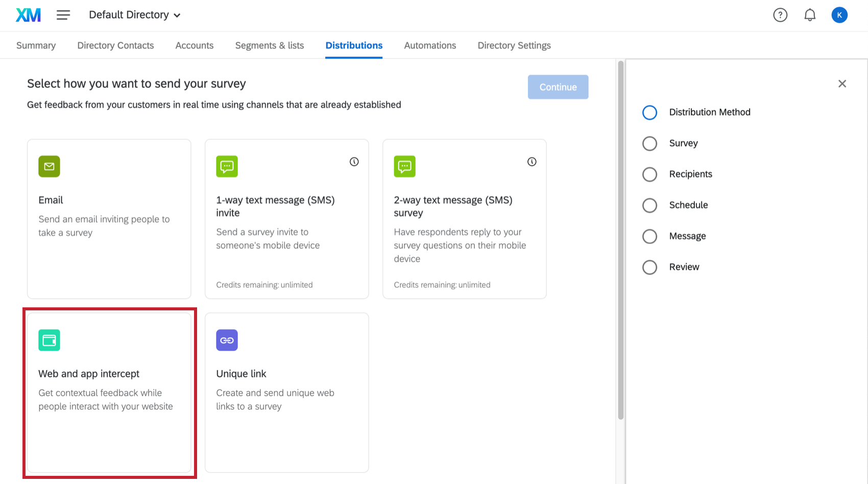Click the Distribution Method step label

pyautogui.click(x=710, y=112)
